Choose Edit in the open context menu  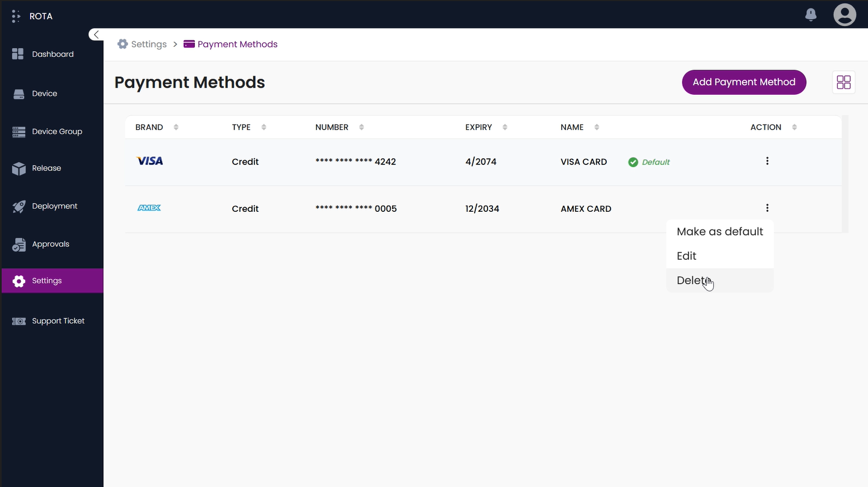point(686,256)
